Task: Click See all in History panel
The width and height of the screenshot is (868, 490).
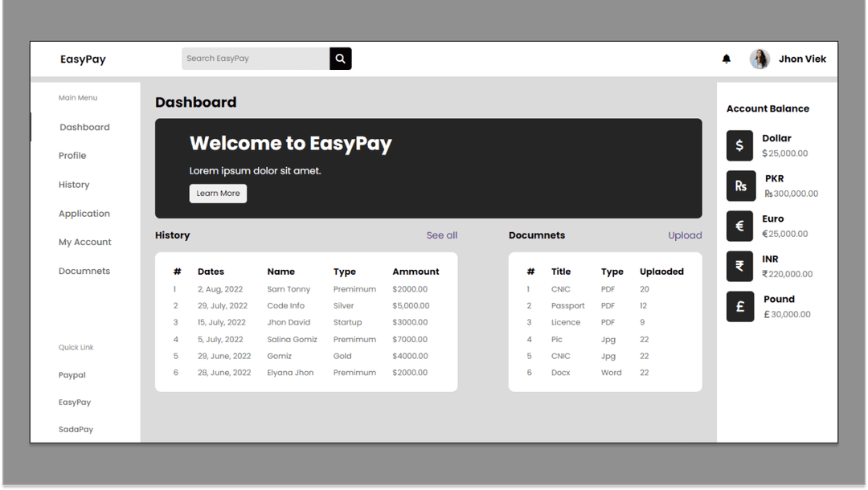Action: click(441, 235)
